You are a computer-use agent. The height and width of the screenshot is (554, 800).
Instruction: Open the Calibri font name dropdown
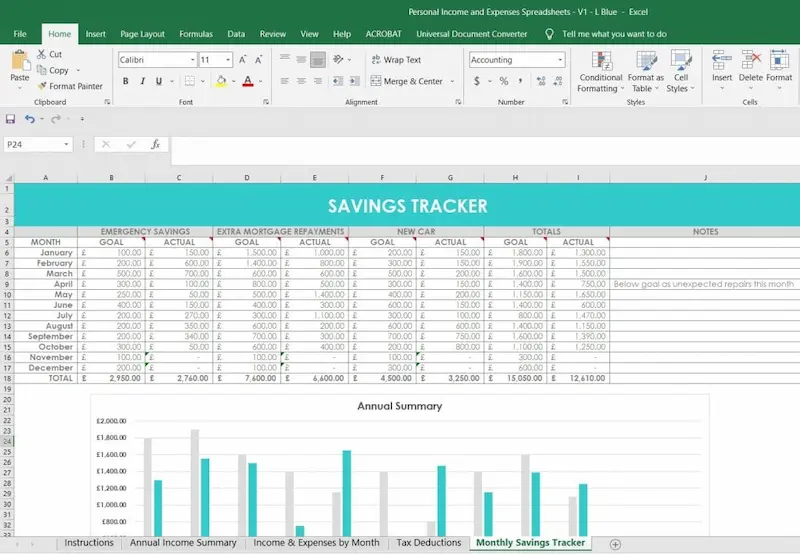click(x=192, y=60)
